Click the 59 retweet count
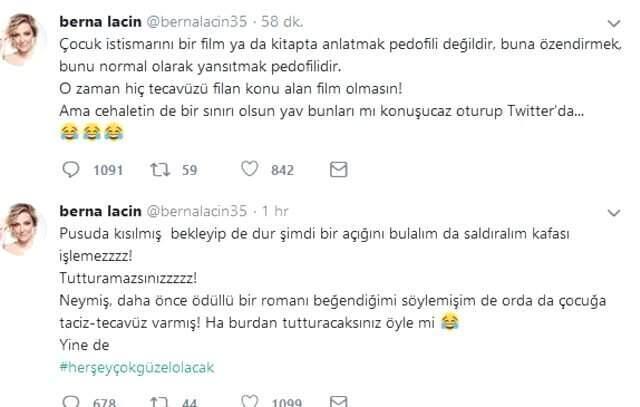The image size is (640, 407). click(190, 171)
